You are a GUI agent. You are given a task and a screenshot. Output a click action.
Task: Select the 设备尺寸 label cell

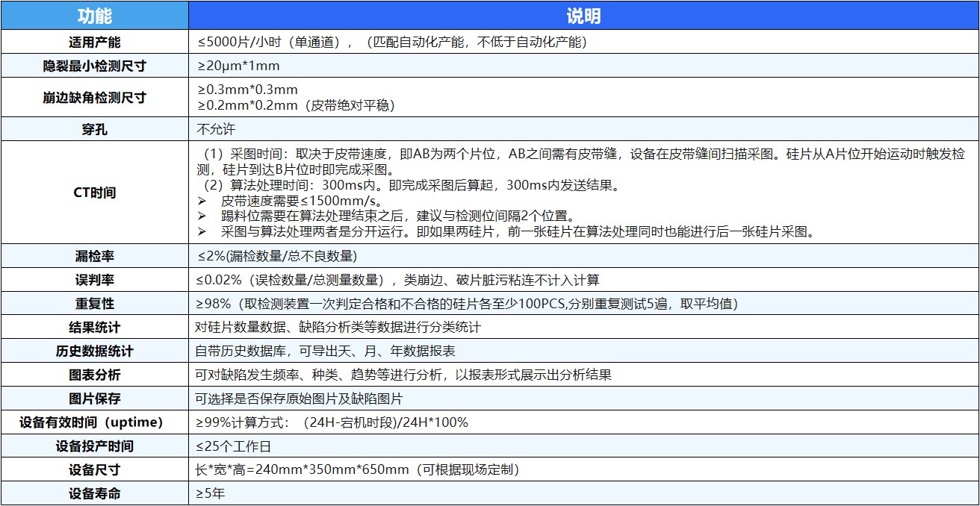pos(94,470)
